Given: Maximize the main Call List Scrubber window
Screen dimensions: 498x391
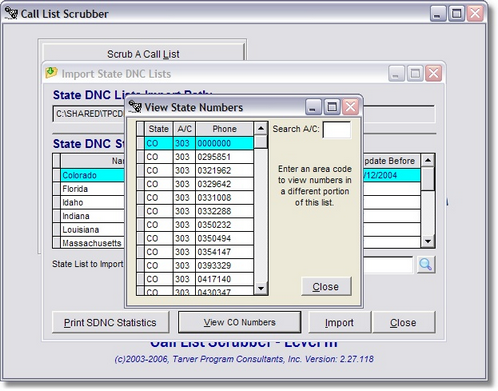Looking at the screenshot, I should (456, 14).
